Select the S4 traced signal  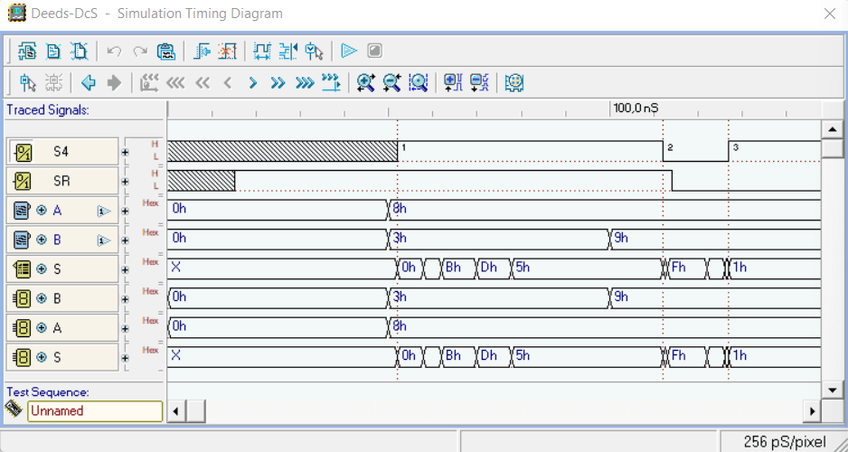(62, 152)
